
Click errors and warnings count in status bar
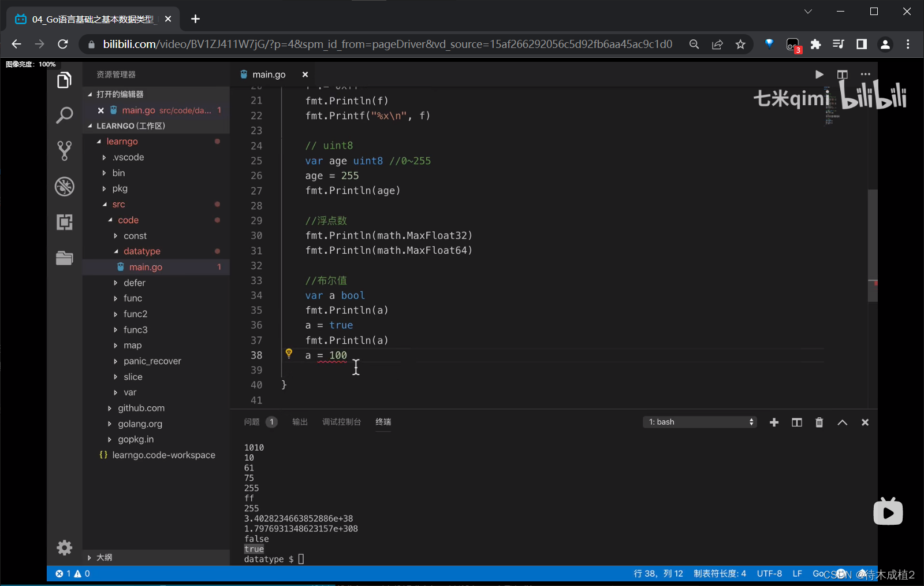tap(73, 574)
